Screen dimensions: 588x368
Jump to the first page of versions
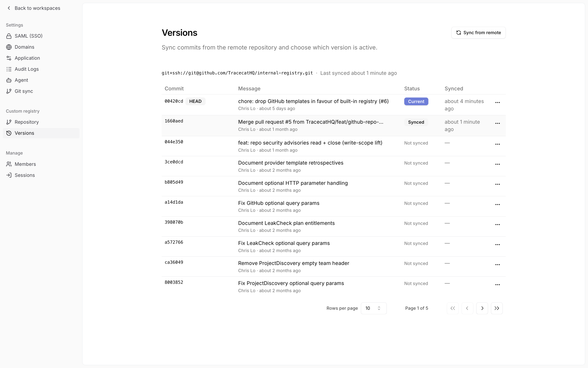point(453,308)
